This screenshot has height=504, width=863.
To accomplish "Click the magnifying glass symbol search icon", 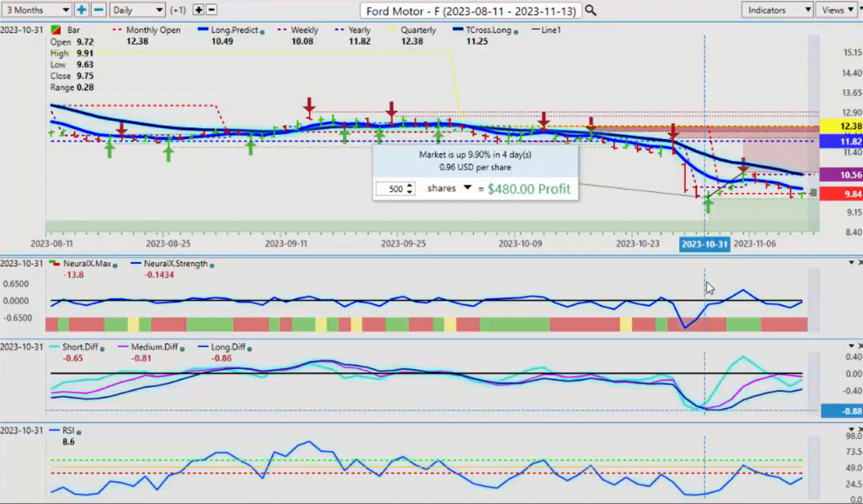I will pyautogui.click(x=591, y=10).
